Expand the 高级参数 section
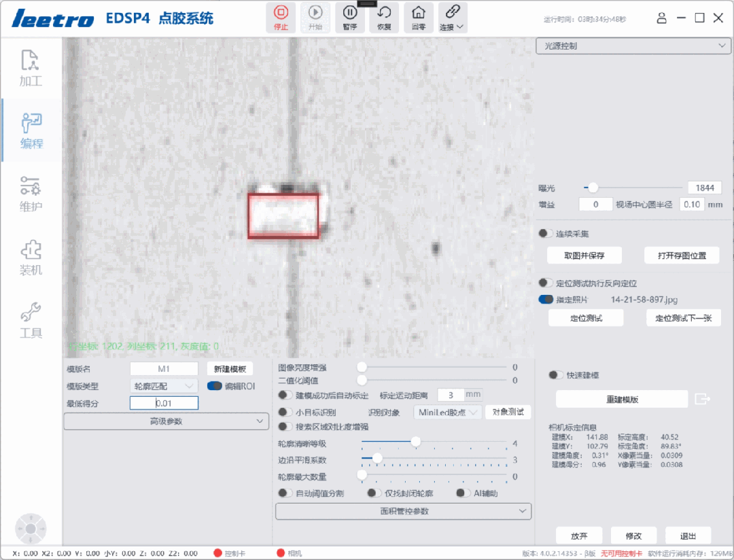Image resolution: width=734 pixels, height=560 pixels. click(x=167, y=421)
